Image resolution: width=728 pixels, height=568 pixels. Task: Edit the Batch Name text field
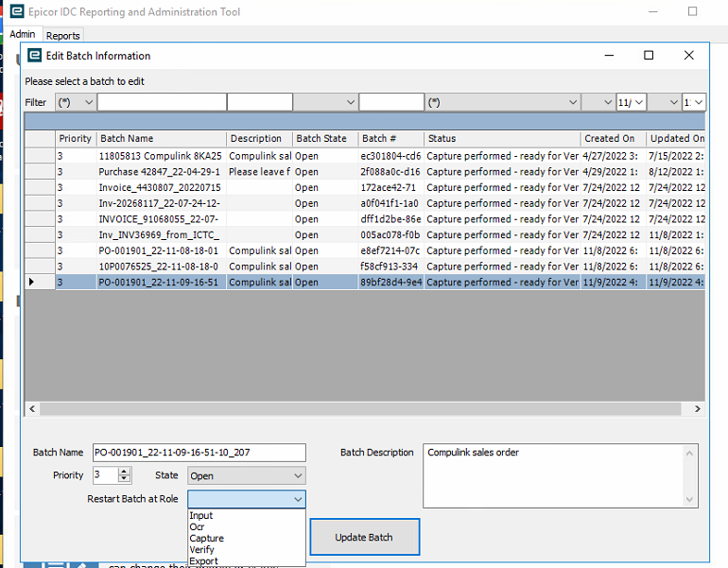click(x=199, y=453)
